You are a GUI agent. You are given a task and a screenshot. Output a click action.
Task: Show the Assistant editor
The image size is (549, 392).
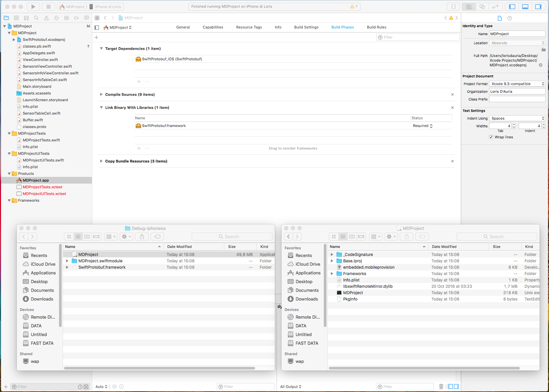[x=482, y=6]
